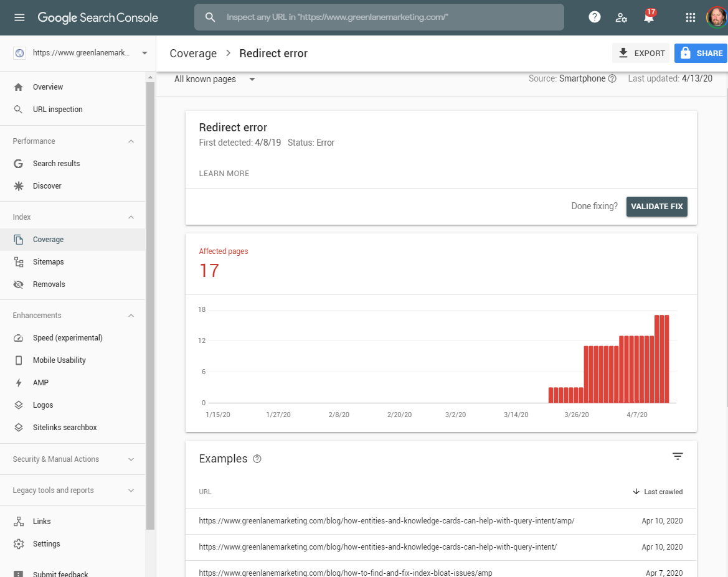Click the Links sidebar label
This screenshot has width=728, height=577.
[42, 522]
